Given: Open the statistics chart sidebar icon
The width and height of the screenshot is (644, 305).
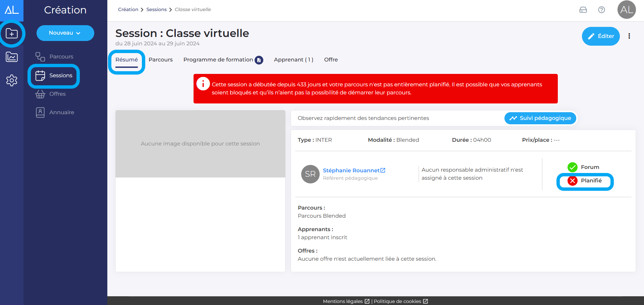Looking at the screenshot, I should pyautogui.click(x=12, y=57).
